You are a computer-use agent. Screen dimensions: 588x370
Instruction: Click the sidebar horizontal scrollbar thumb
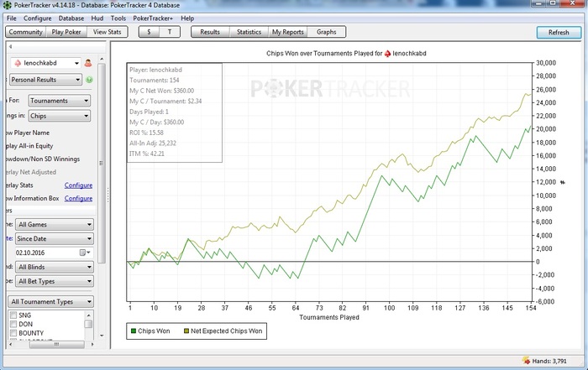coord(56,344)
